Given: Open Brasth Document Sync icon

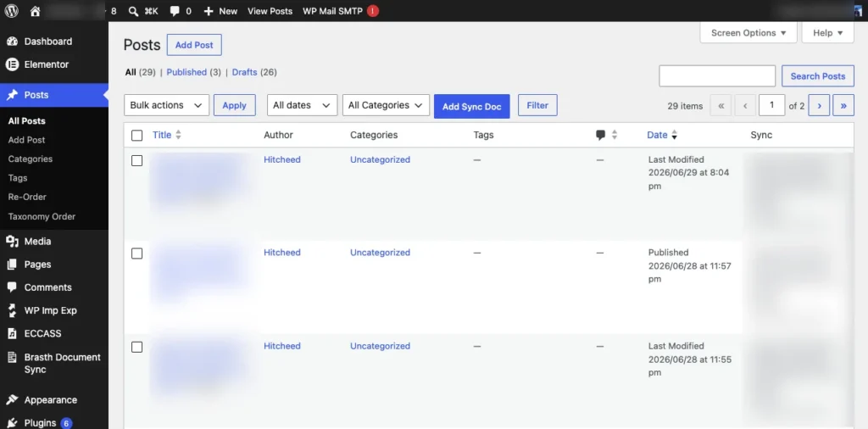Looking at the screenshot, I should (x=12, y=357).
